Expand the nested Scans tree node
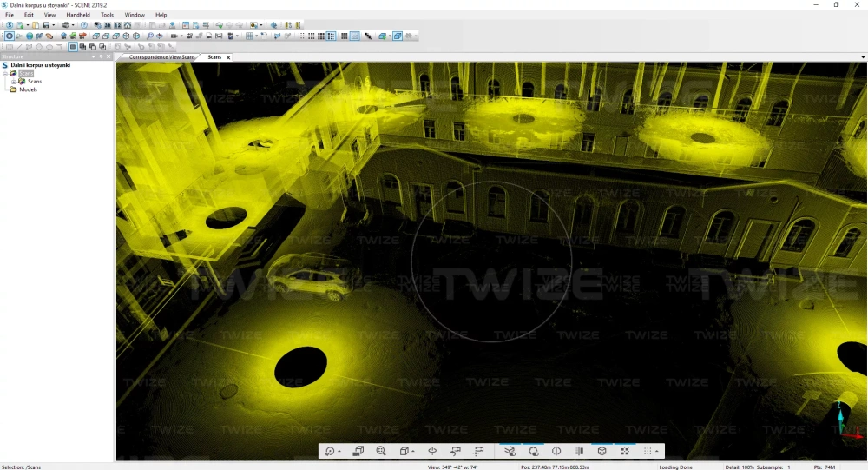The height and width of the screenshot is (470, 868). 14,82
